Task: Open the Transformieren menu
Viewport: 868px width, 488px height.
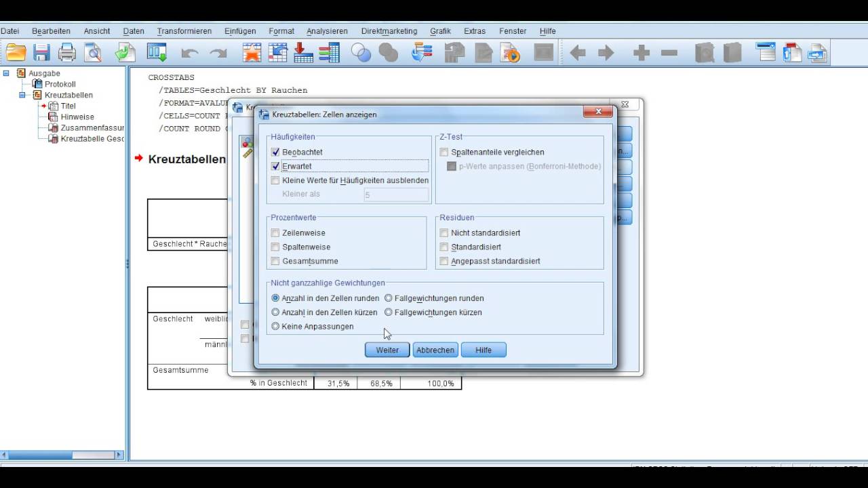Action: 184,31
